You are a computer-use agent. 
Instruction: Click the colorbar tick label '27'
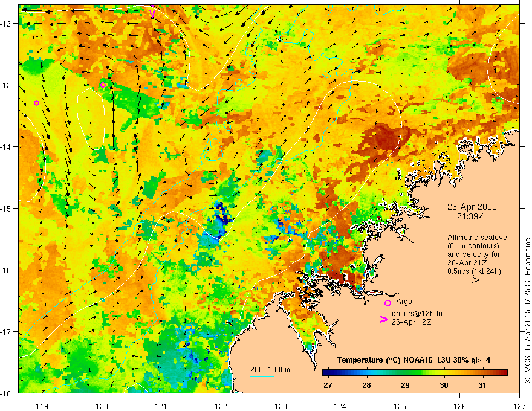pos(328,386)
